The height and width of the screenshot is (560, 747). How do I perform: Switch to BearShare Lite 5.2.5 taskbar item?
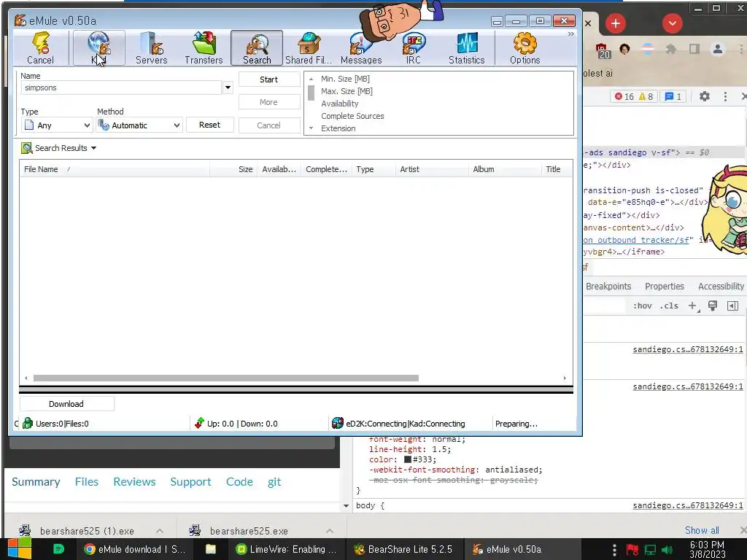point(403,549)
